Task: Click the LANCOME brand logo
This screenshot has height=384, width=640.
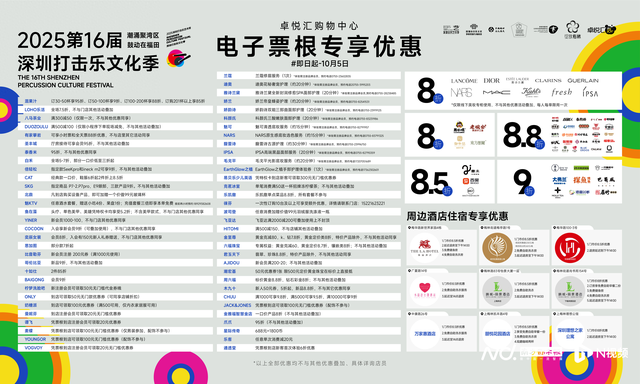Action: [464, 81]
